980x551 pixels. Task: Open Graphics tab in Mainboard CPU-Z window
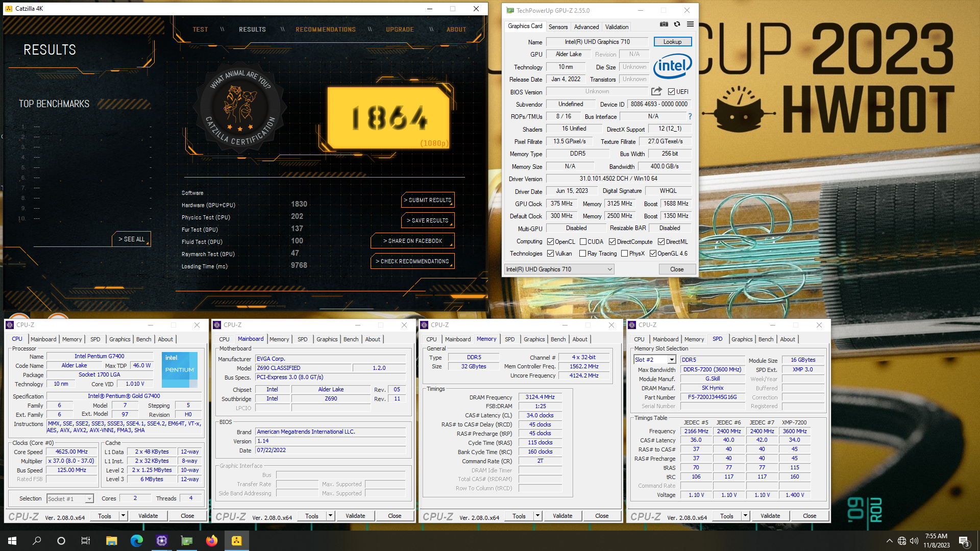coord(327,339)
